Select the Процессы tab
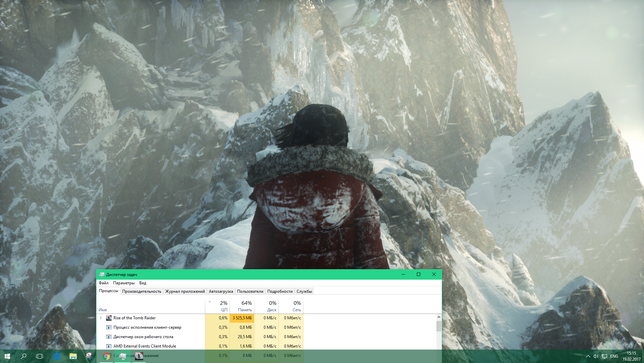Image resolution: width=644 pixels, height=363 pixels. pyautogui.click(x=109, y=291)
